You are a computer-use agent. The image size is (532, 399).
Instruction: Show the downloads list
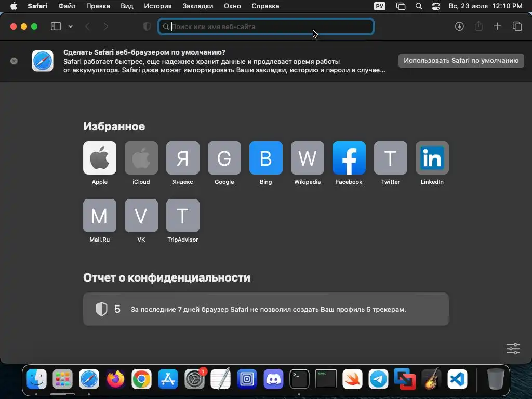click(459, 26)
